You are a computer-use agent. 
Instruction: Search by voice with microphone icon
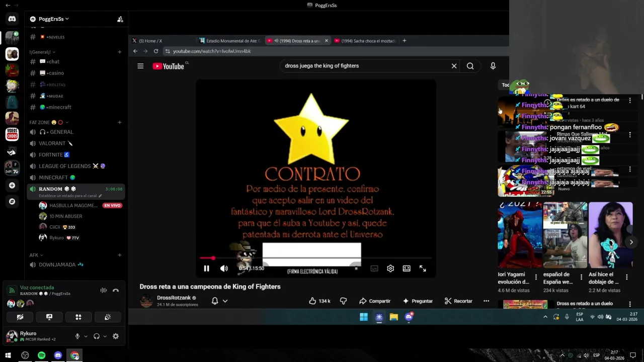click(x=493, y=66)
